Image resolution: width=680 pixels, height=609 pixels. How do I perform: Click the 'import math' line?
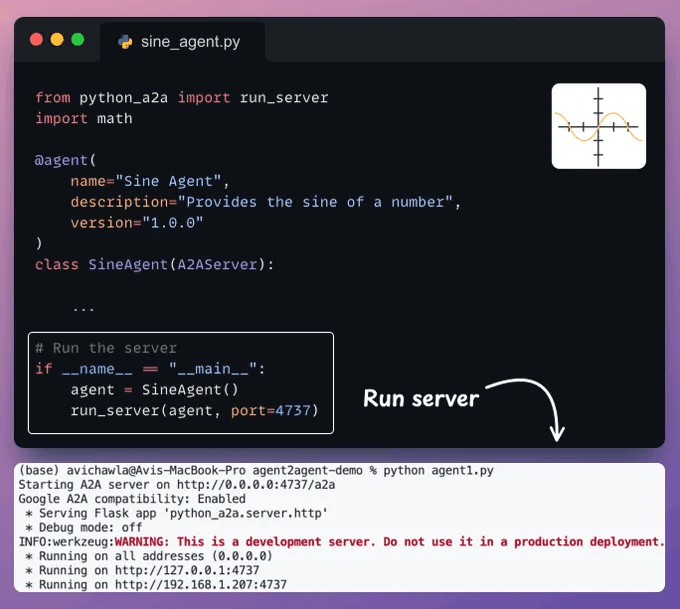pyautogui.click(x=84, y=118)
